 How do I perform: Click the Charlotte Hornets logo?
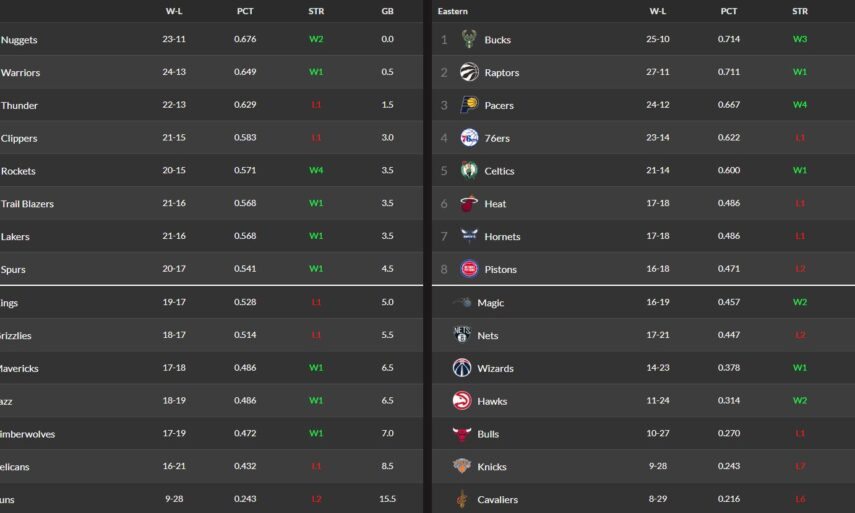468,236
